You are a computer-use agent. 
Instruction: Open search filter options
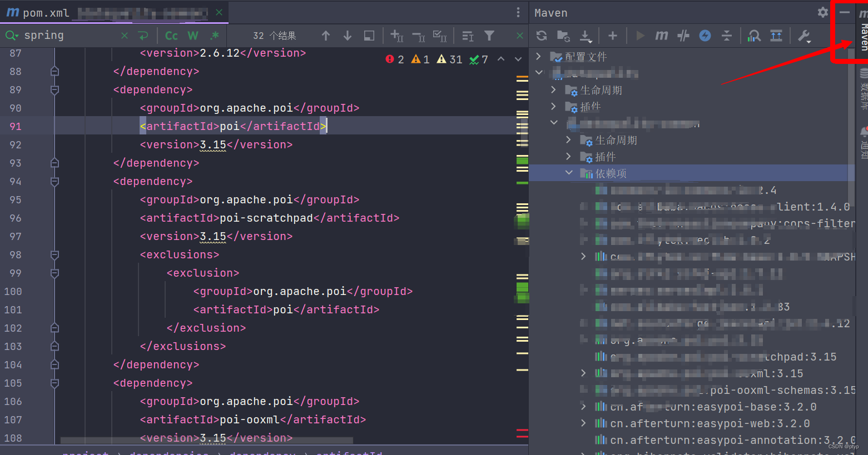pos(489,36)
